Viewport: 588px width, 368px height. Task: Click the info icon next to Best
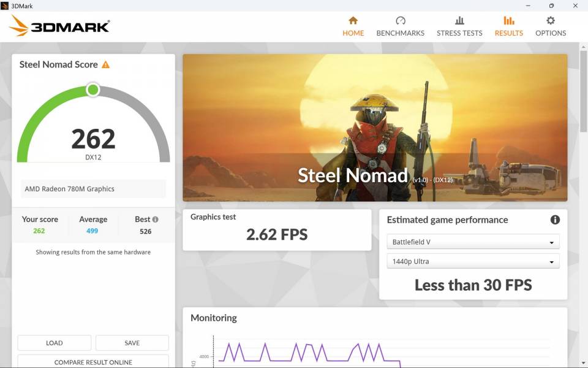[156, 219]
